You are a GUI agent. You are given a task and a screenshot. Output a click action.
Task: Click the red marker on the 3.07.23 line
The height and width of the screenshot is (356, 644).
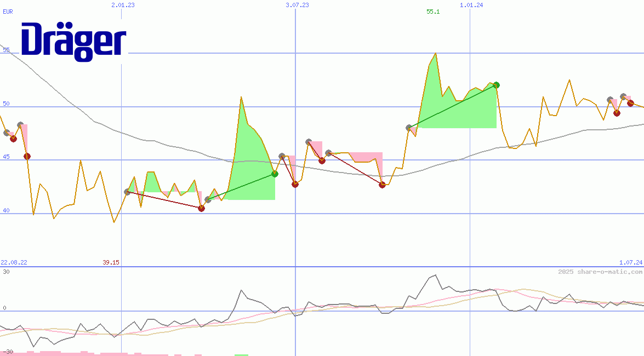295,185
